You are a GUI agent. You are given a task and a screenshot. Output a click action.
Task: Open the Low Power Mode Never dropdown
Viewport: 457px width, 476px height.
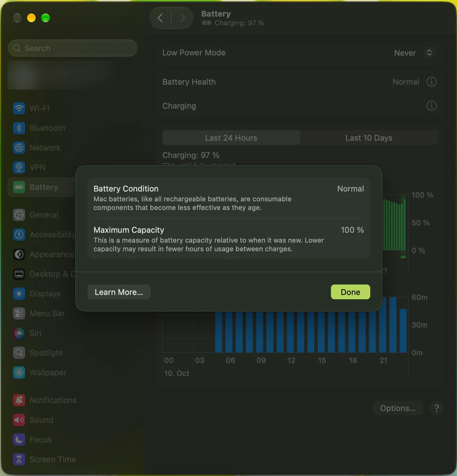(415, 53)
